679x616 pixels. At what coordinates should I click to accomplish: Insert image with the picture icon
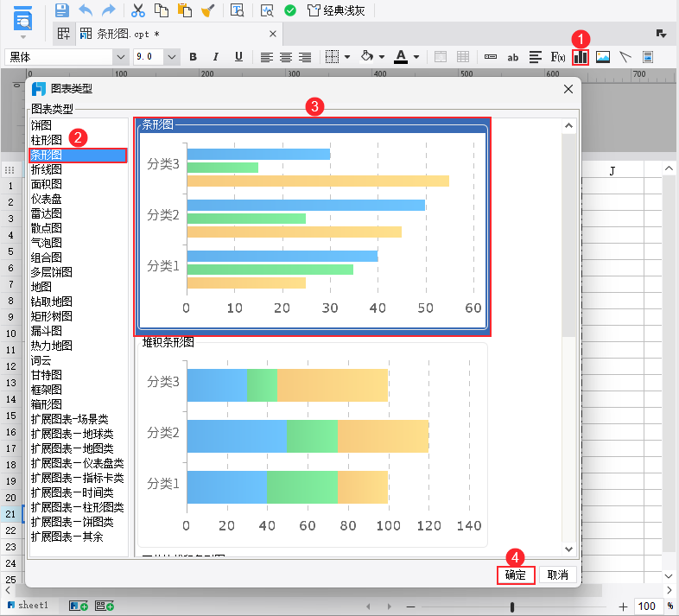pos(603,57)
